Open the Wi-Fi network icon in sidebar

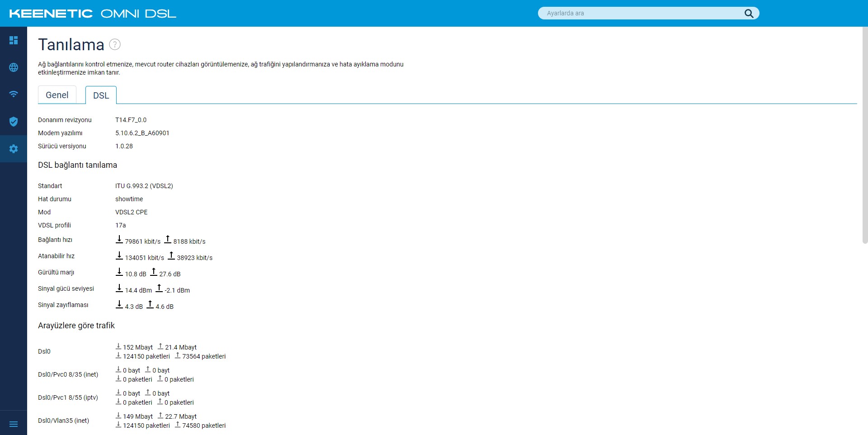(14, 94)
